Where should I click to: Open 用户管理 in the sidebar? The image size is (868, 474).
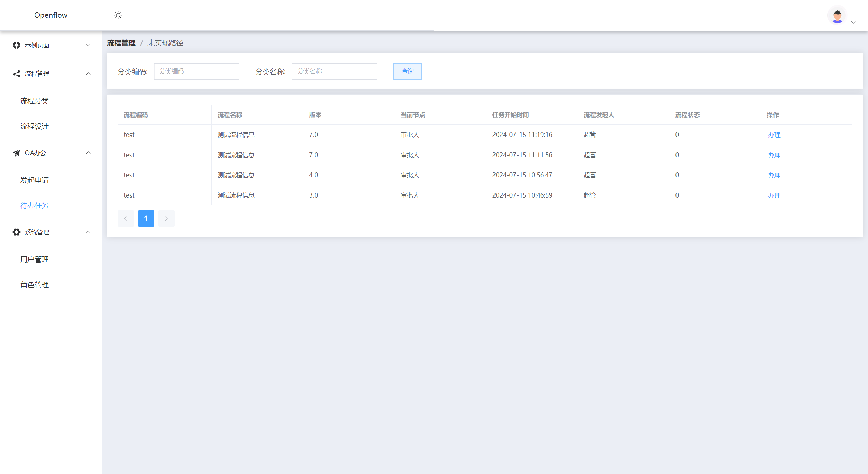point(35,260)
